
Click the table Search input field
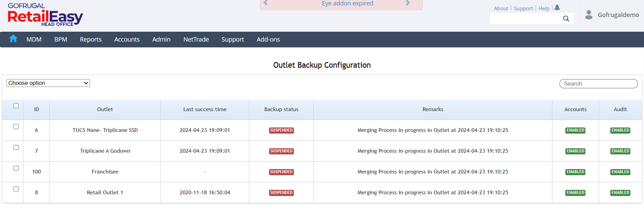click(598, 84)
